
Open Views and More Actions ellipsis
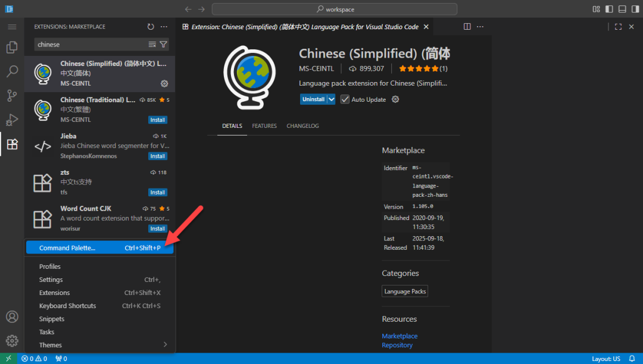pos(164,27)
